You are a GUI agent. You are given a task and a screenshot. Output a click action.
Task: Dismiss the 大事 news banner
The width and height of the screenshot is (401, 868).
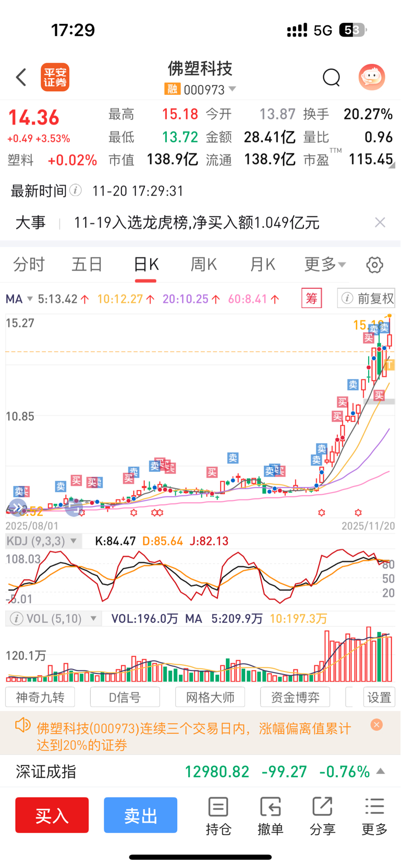[x=380, y=223]
